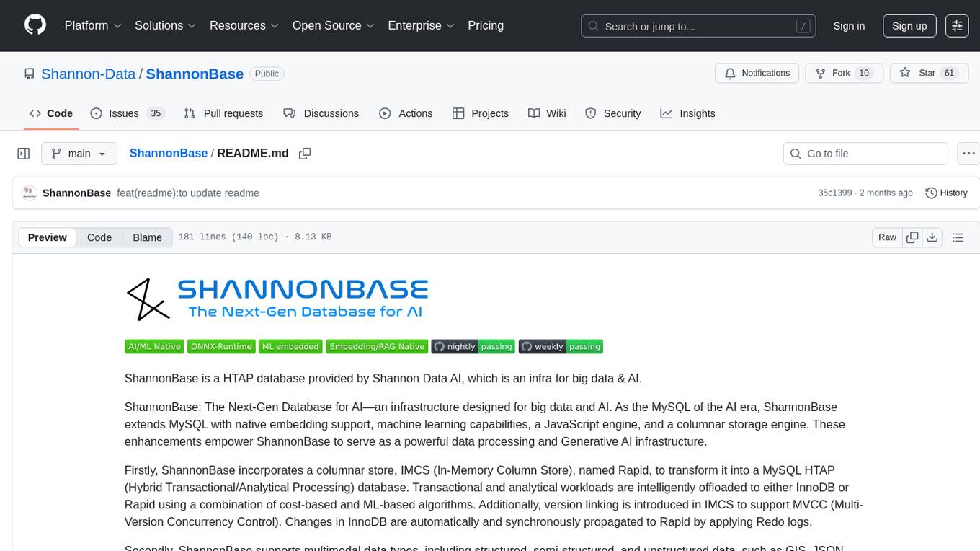Open the Enterprise dropdown
980x551 pixels.
pyautogui.click(x=421, y=25)
